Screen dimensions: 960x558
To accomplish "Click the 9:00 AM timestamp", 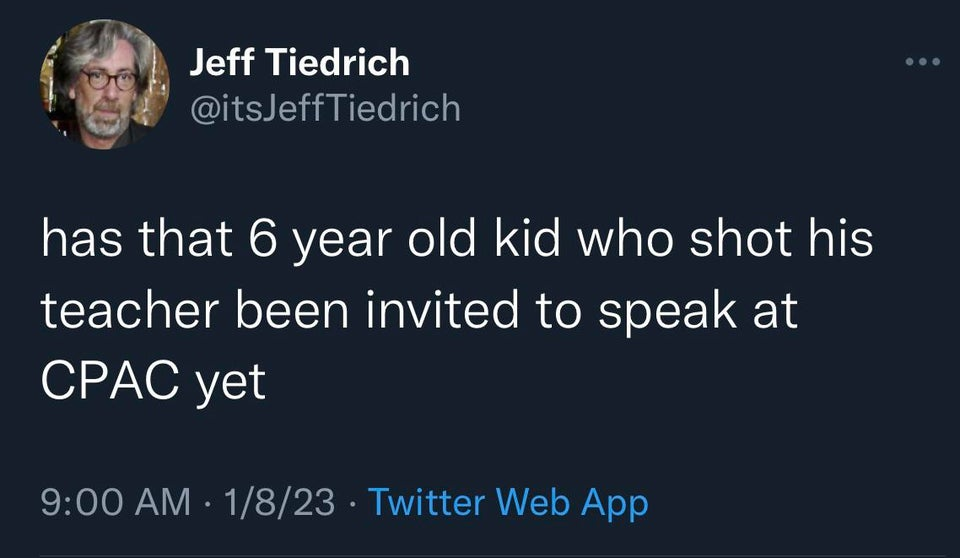I will pyautogui.click(x=116, y=502).
